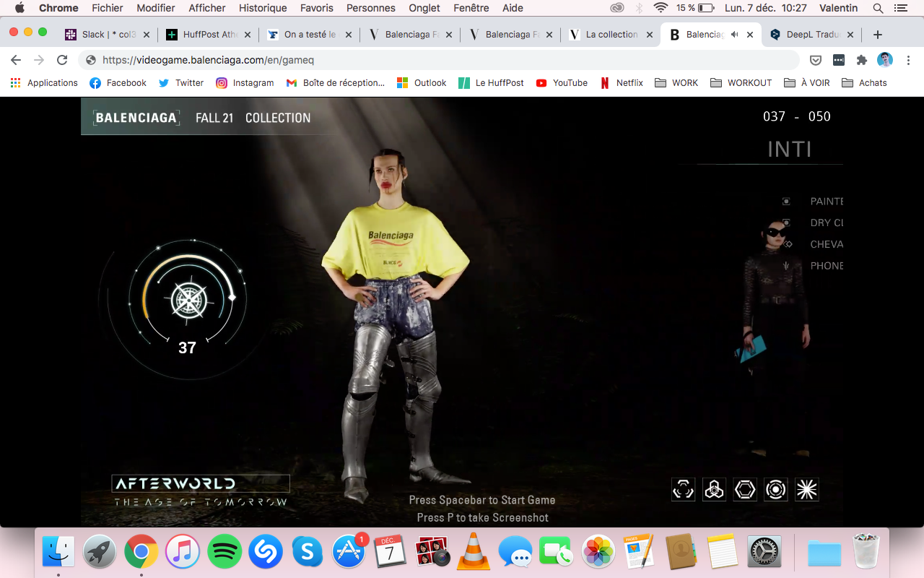Expand the Achats bookmarks folder
This screenshot has height=578, width=924.
pos(864,83)
